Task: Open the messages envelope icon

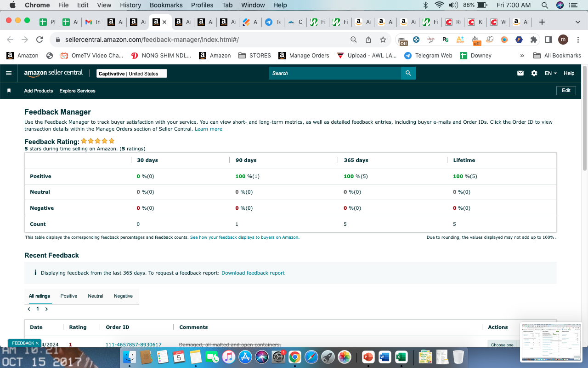Action: coord(520,73)
